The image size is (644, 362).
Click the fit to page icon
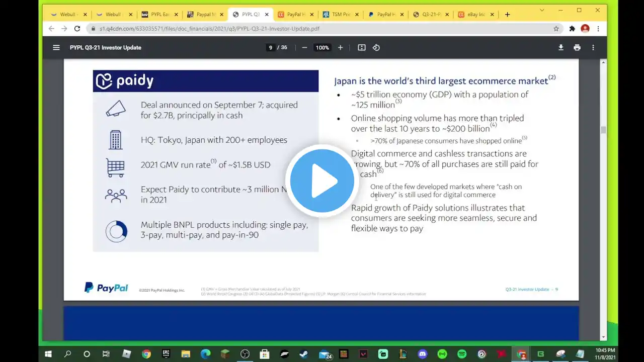coord(362,48)
